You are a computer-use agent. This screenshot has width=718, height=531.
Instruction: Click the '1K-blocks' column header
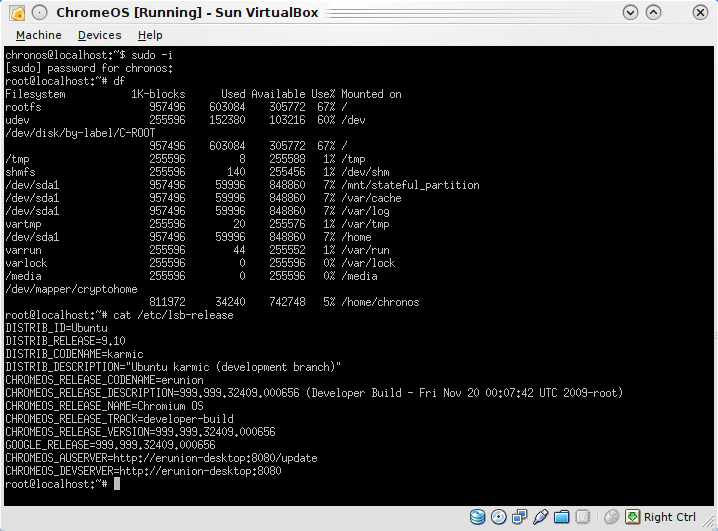click(158, 94)
